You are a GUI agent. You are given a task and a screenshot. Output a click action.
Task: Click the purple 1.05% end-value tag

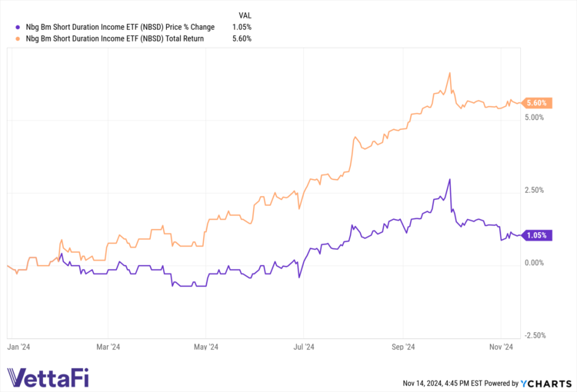pyautogui.click(x=535, y=235)
